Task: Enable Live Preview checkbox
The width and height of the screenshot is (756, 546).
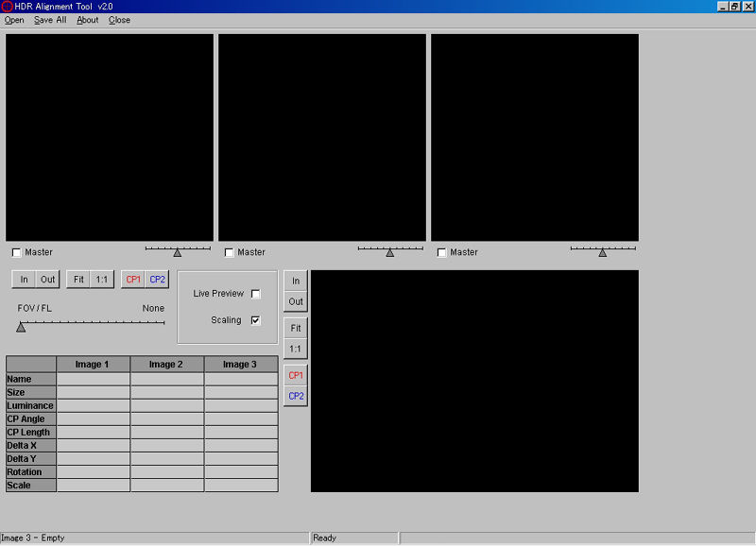Action: point(255,294)
